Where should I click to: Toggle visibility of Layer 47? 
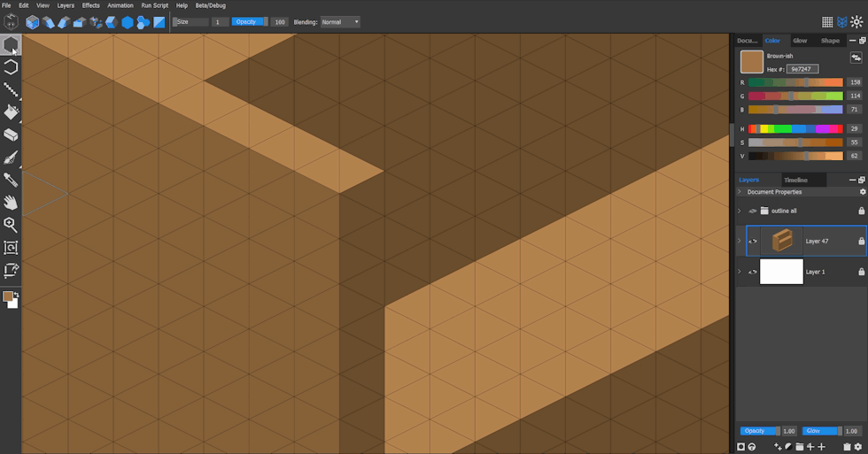point(753,241)
